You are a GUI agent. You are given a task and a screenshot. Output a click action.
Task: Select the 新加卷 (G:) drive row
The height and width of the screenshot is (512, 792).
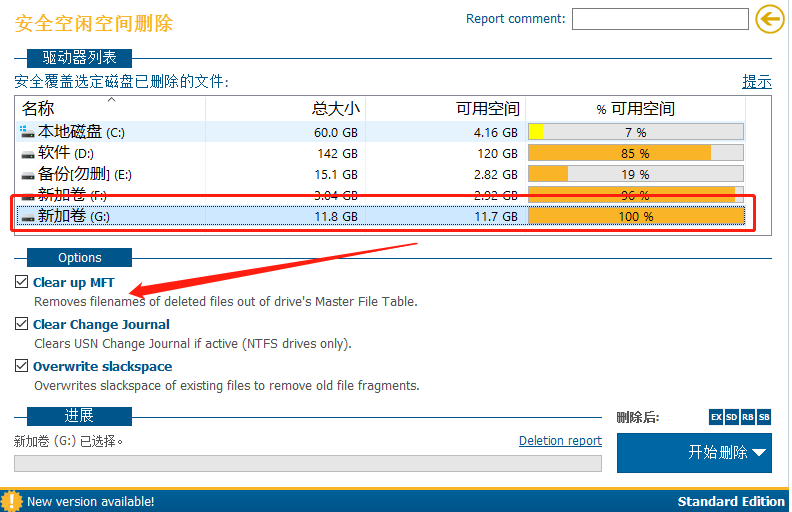point(380,216)
